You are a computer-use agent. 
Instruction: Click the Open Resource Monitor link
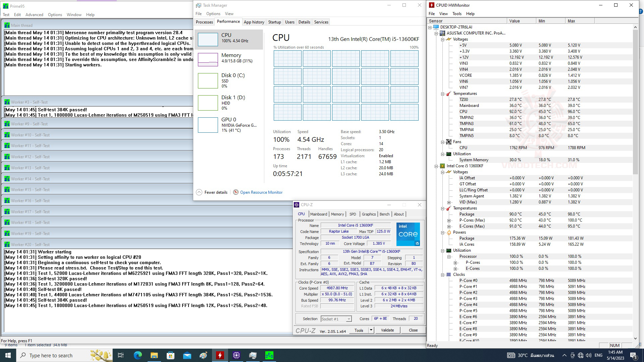click(x=261, y=192)
